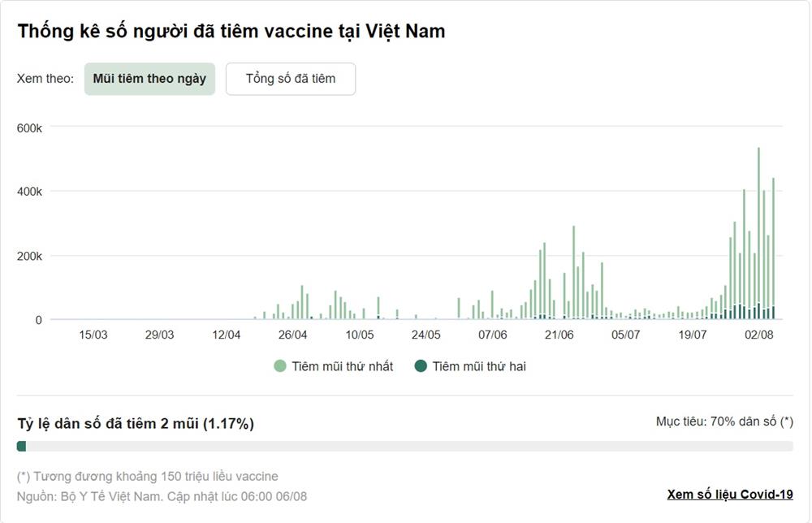Screen dimensions: 812x523
Task: Click the "Nguồn: Bộ Y Tế Việt Nam" source note
Action: (89, 496)
